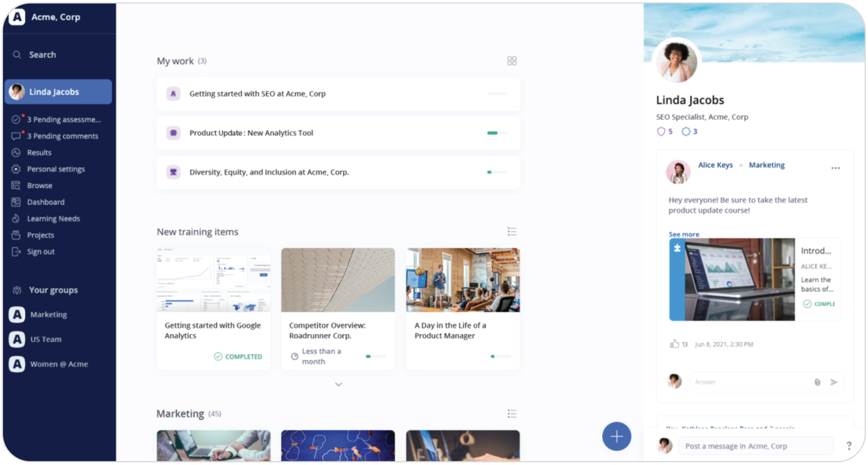Click See more on Alice Keys' post
The image size is (868, 465).
coord(683,234)
